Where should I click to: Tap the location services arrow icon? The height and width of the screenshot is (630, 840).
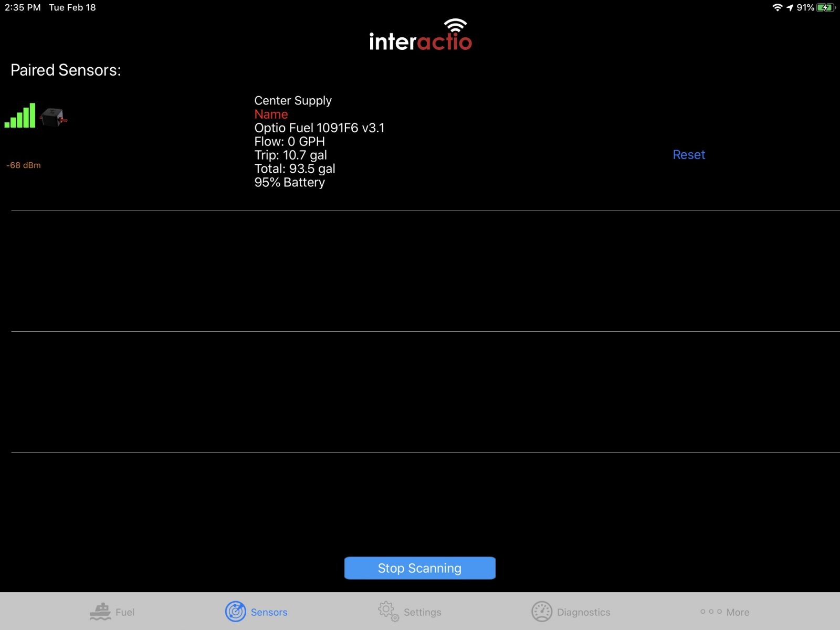click(790, 7)
